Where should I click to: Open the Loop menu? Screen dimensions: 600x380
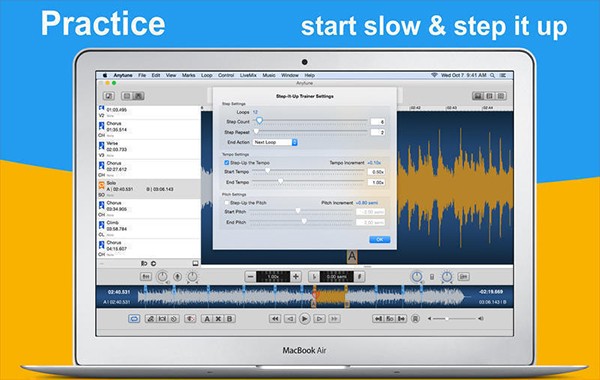[x=207, y=75]
